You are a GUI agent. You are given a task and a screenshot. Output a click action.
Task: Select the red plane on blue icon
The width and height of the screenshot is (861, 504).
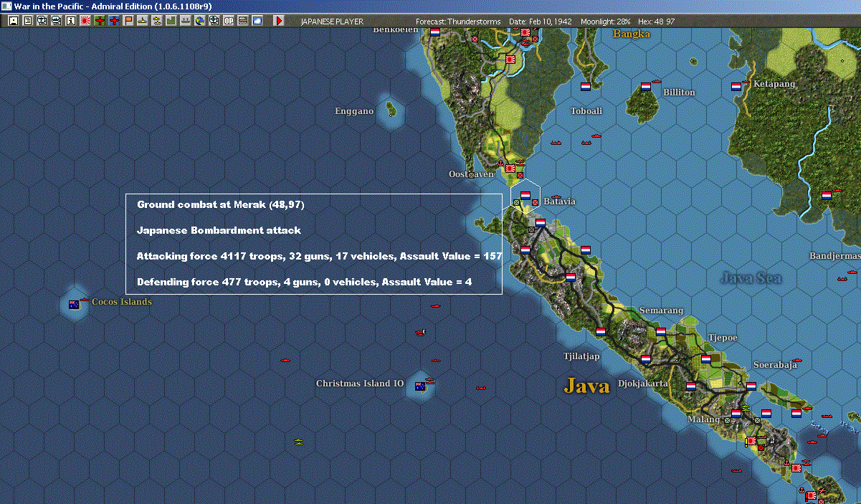click(114, 21)
